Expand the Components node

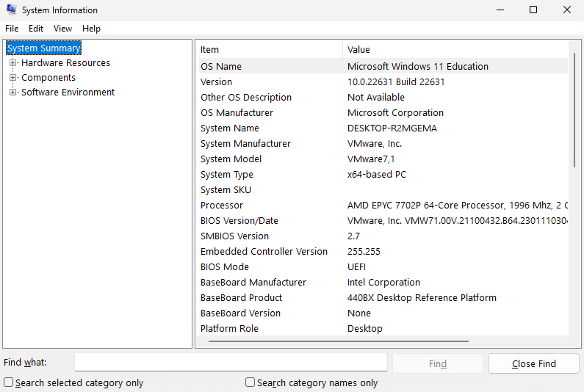coord(12,77)
